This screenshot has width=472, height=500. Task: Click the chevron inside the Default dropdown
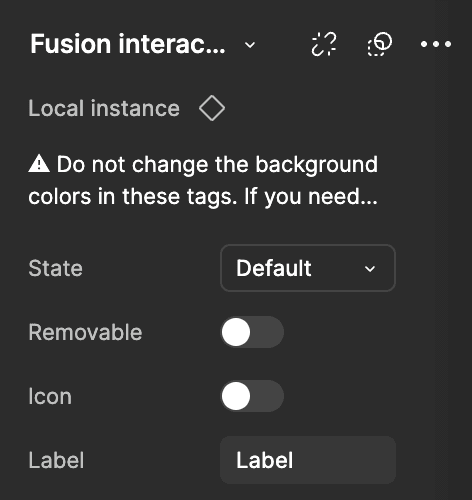pos(370,269)
